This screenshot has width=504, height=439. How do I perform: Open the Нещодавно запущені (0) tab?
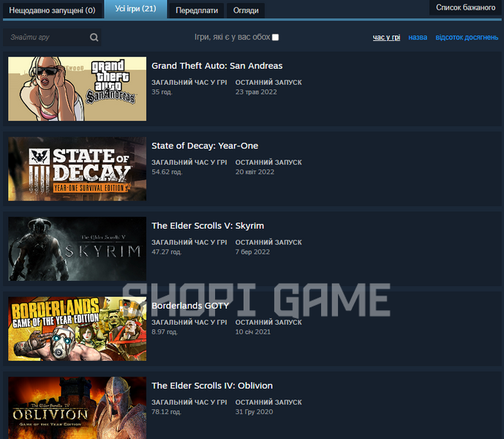(x=53, y=10)
